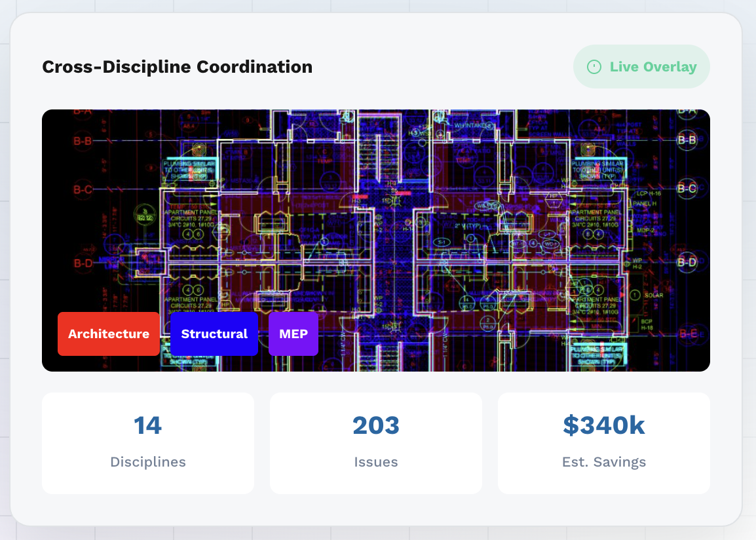The image size is (756, 540).
Task: Select the B-A grid bubble marker top left
Action: click(83, 113)
